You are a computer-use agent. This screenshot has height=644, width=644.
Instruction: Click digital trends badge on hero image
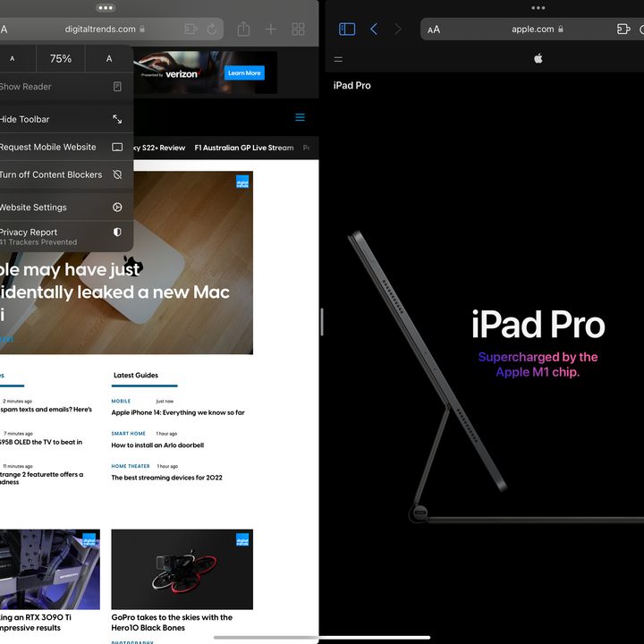[242, 182]
